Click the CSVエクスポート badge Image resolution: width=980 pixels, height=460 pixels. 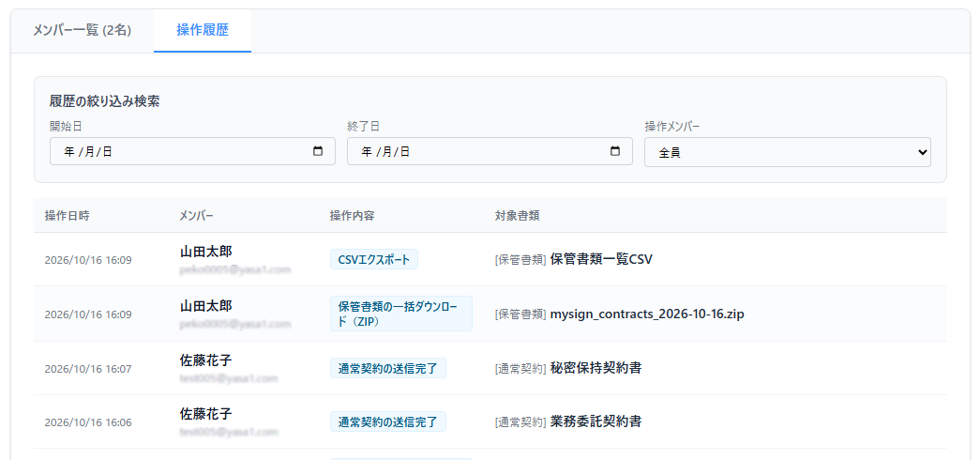tap(374, 259)
